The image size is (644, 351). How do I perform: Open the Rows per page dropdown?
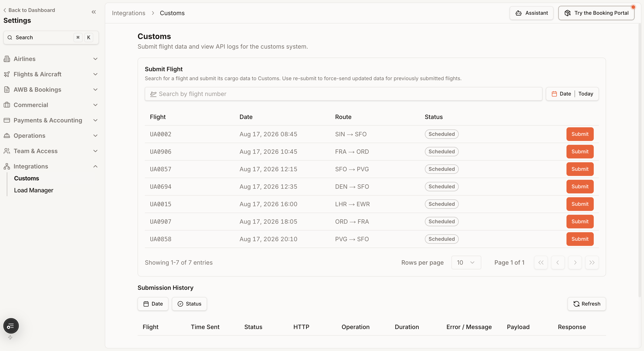(x=466, y=262)
